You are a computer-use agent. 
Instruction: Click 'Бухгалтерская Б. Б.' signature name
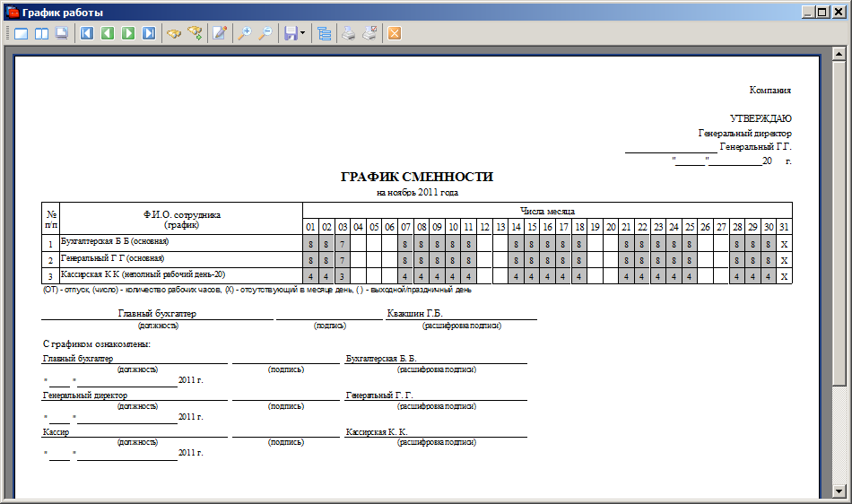pyautogui.click(x=381, y=359)
